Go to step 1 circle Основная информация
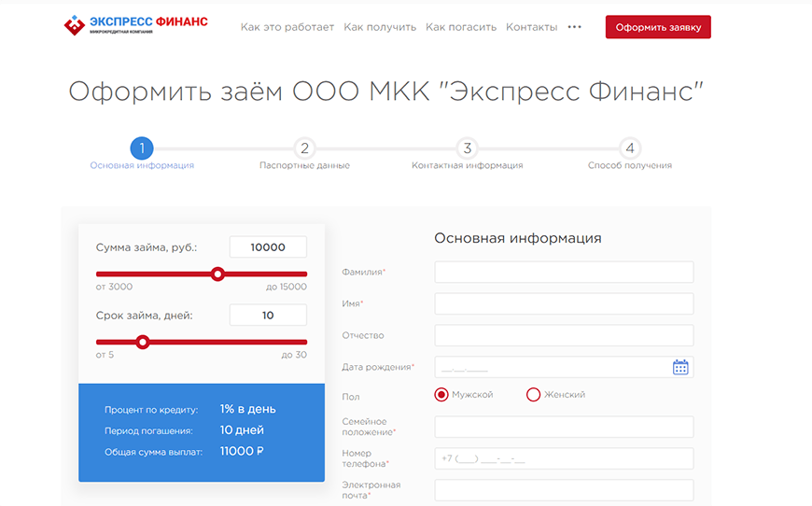 (141, 148)
